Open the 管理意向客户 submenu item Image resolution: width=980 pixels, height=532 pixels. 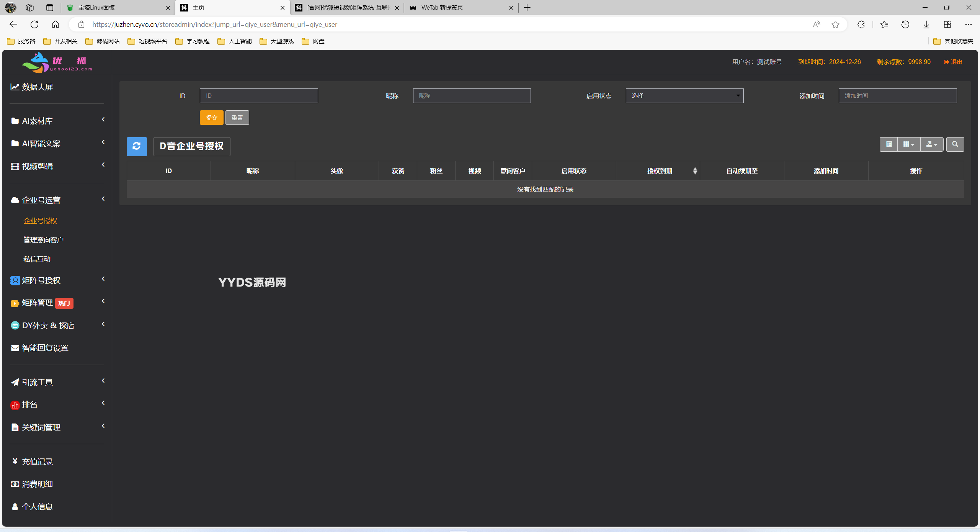click(43, 240)
